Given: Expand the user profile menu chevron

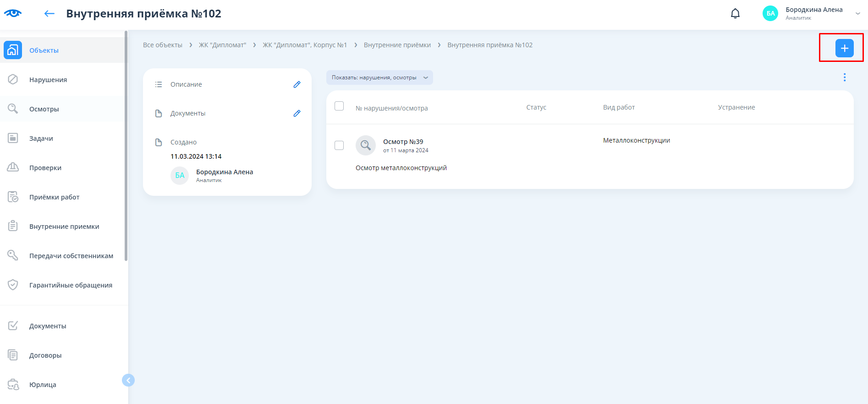Looking at the screenshot, I should click(857, 14).
